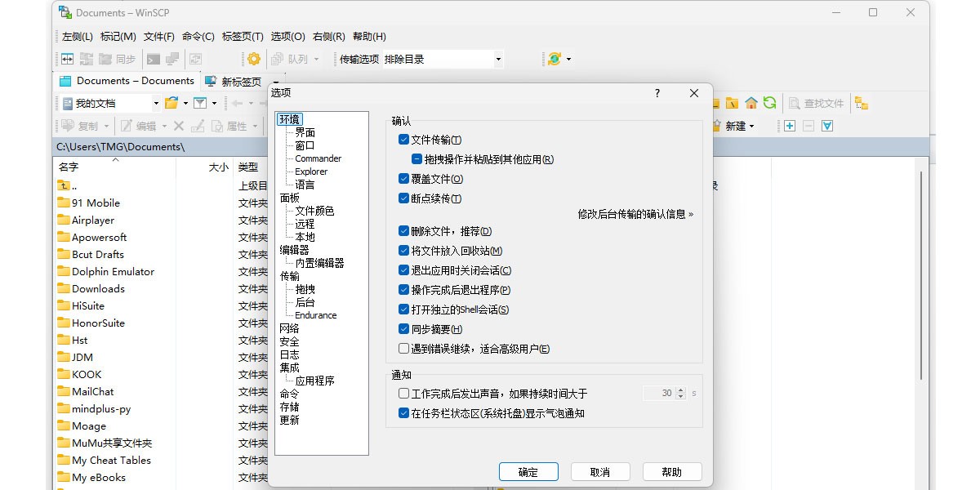Enable 遇到错误继续 option
The width and height of the screenshot is (980, 490).
403,348
